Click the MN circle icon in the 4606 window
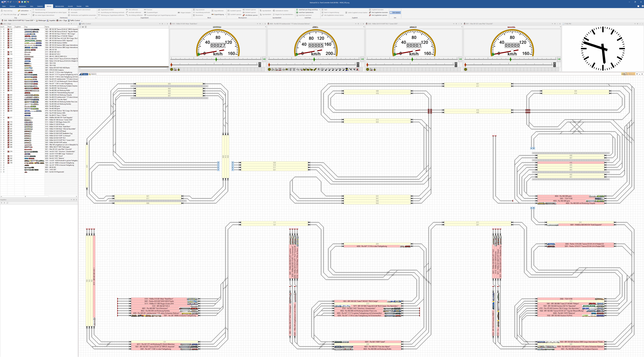Image resolution: width=644 pixels, height=357 pixels. 322,69
